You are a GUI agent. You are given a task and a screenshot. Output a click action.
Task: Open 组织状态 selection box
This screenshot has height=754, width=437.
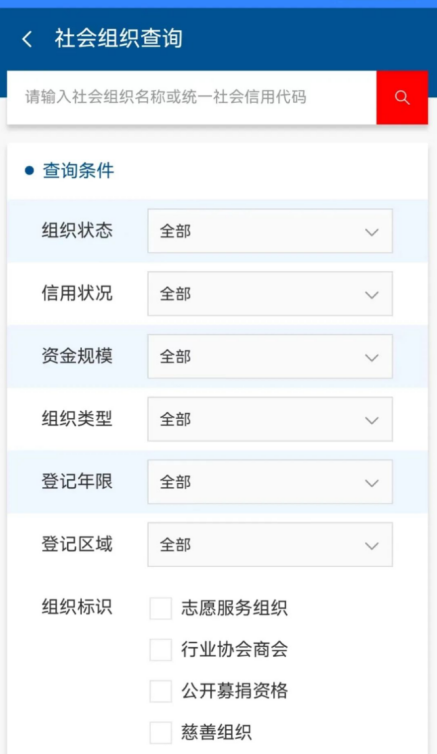pyautogui.click(x=270, y=231)
